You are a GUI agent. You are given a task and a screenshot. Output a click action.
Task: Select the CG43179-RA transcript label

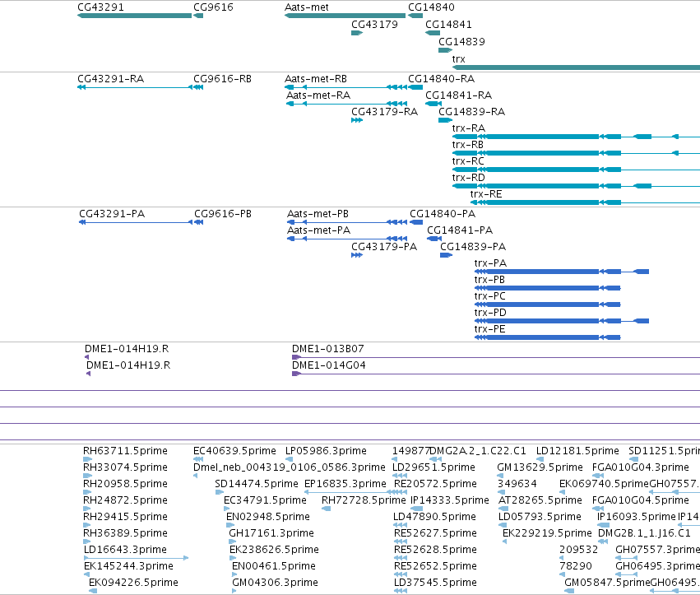click(x=384, y=112)
